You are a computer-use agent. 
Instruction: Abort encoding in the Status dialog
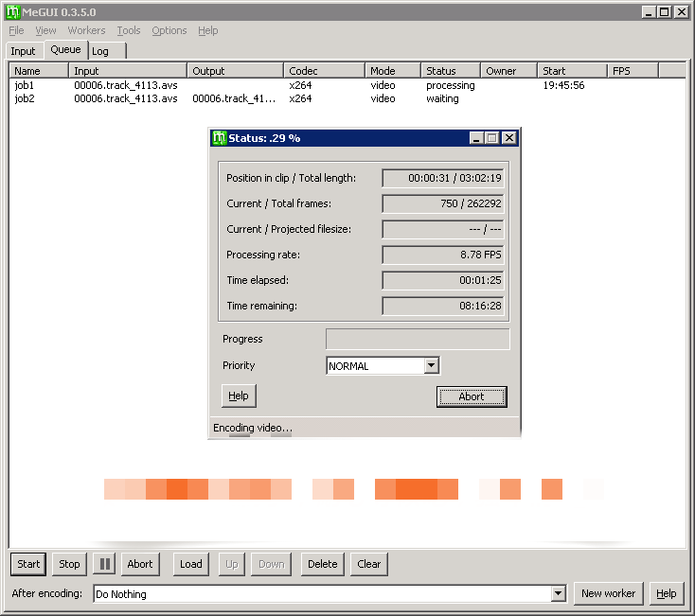pyautogui.click(x=471, y=396)
